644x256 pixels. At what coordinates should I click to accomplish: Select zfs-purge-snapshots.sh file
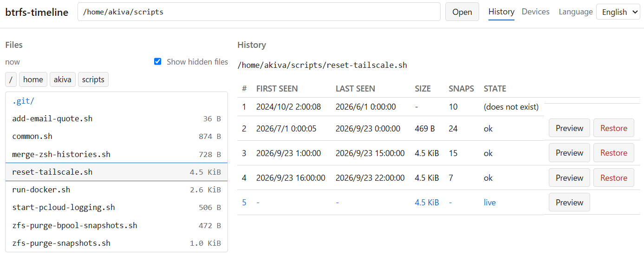click(x=117, y=243)
